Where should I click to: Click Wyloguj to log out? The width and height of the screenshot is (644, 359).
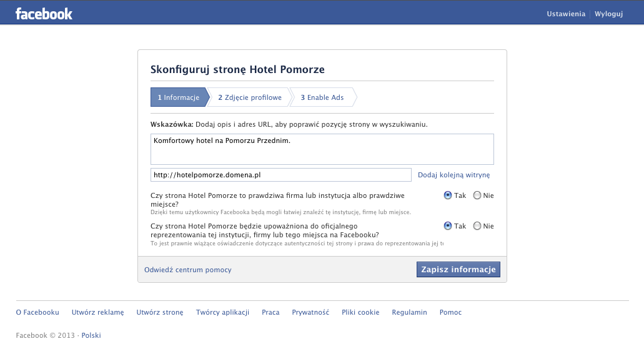[608, 14]
